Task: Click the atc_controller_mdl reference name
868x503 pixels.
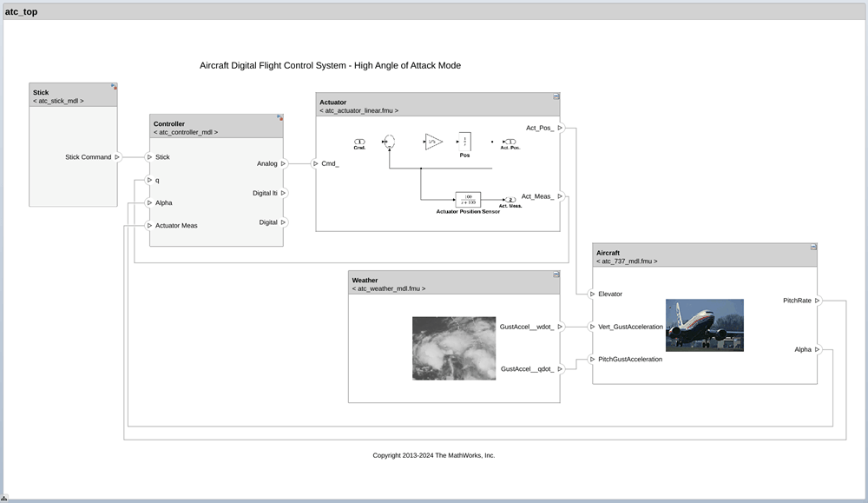Action: pos(186,132)
